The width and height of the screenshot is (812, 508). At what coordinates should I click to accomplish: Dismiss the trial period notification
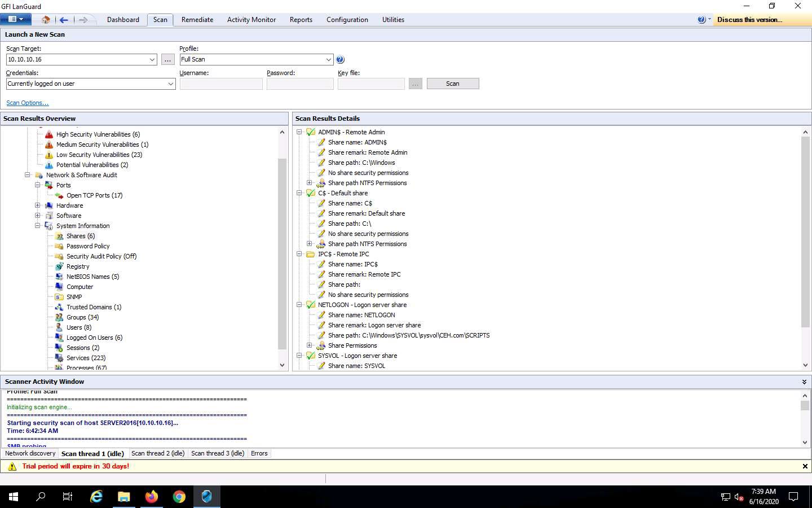(805, 466)
